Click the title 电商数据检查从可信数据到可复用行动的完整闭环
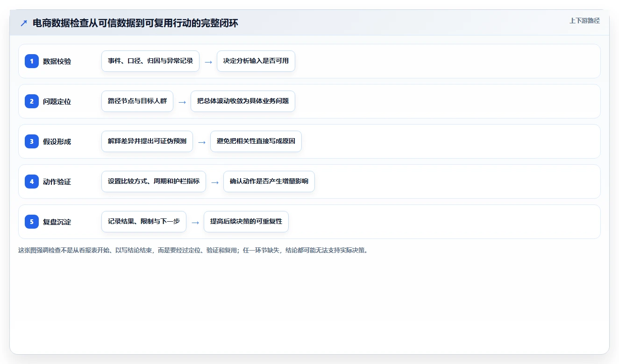This screenshot has height=364, width=619. [x=135, y=23]
